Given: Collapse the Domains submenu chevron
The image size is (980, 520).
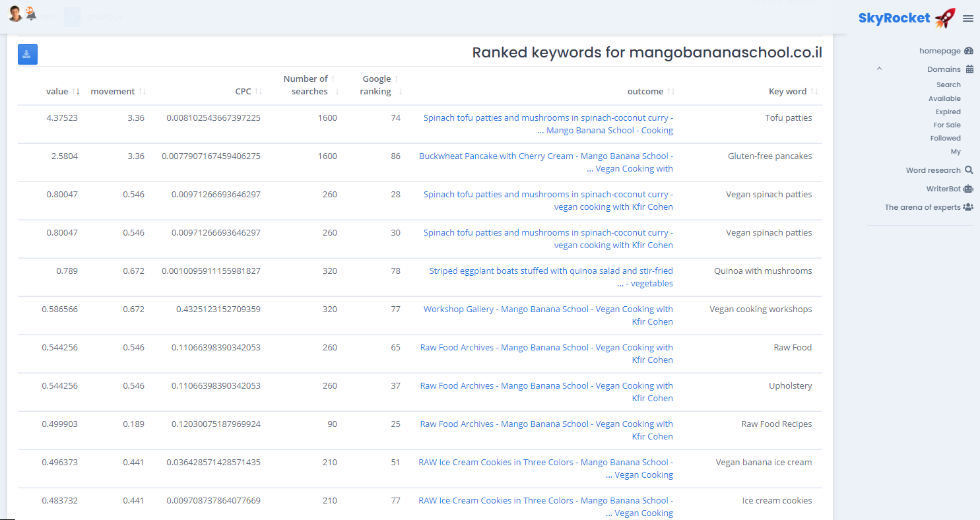Looking at the screenshot, I should click(879, 69).
